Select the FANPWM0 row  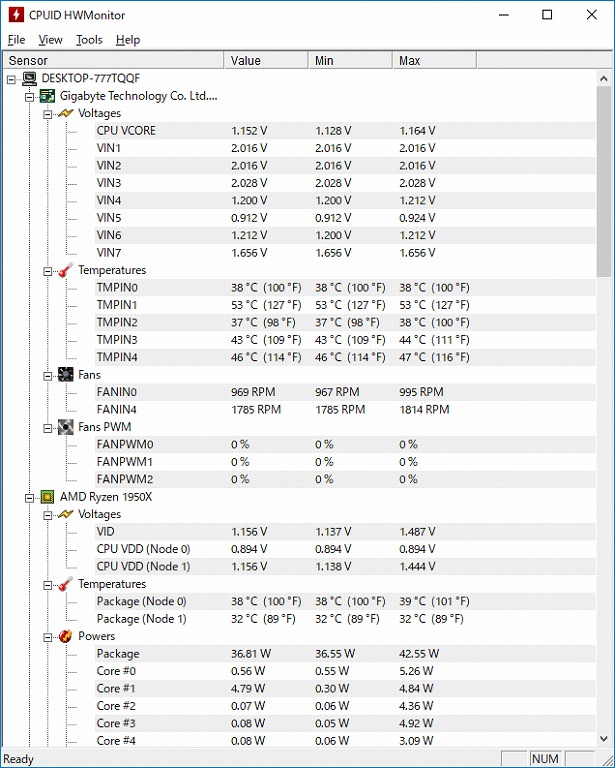coord(345,444)
